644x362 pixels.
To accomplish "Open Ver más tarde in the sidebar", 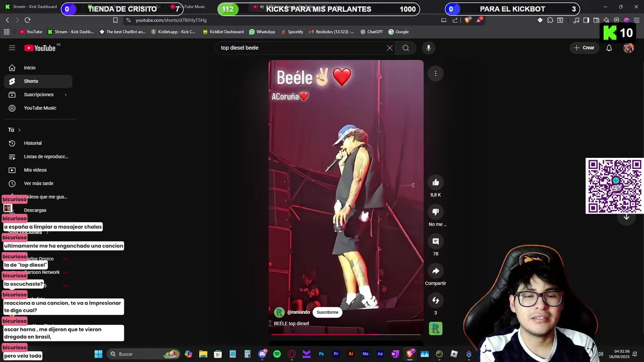I will (x=38, y=184).
